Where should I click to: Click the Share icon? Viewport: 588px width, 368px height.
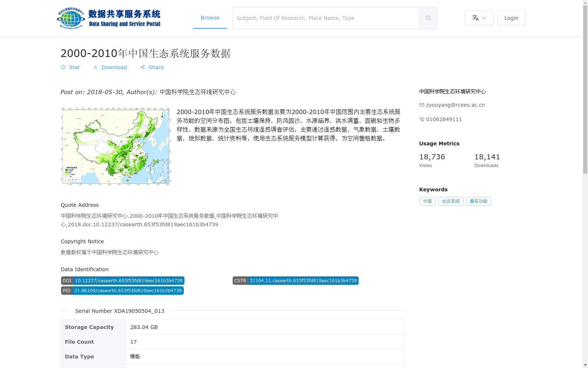(x=143, y=67)
